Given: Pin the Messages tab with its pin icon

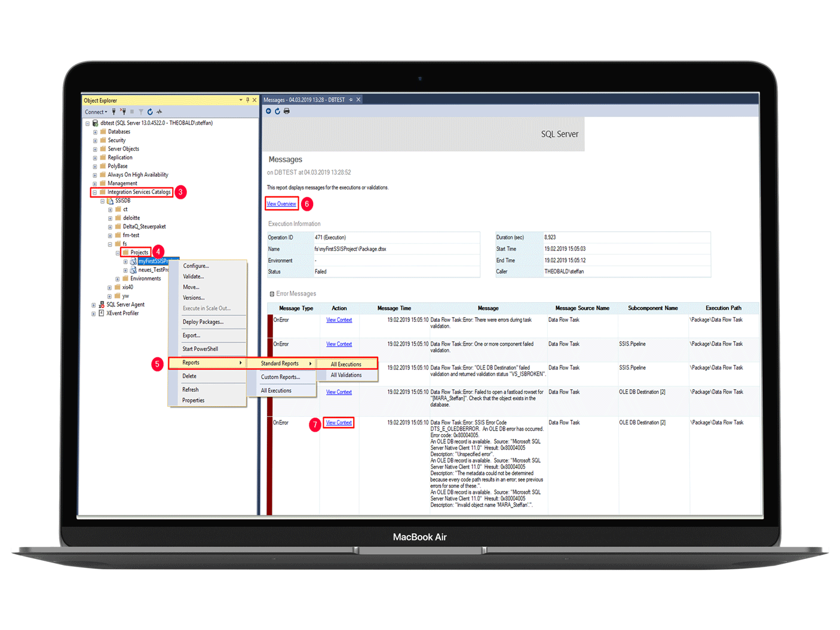Looking at the screenshot, I should pos(351,100).
